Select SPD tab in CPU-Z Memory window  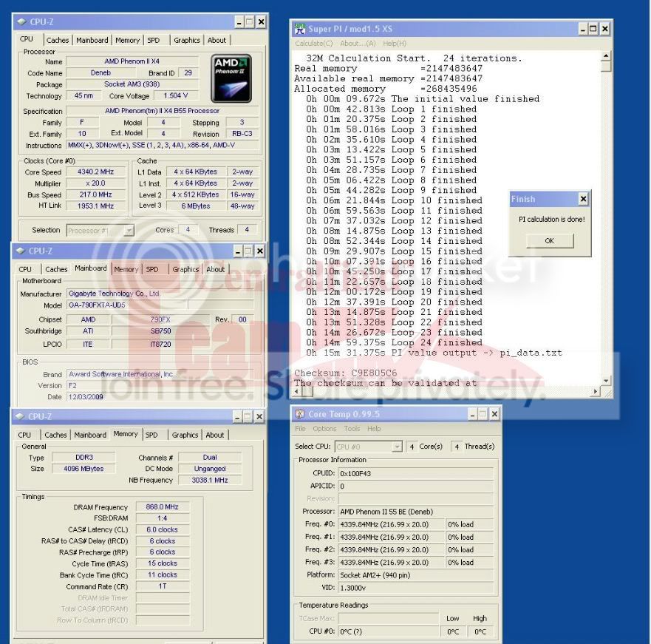(151, 435)
